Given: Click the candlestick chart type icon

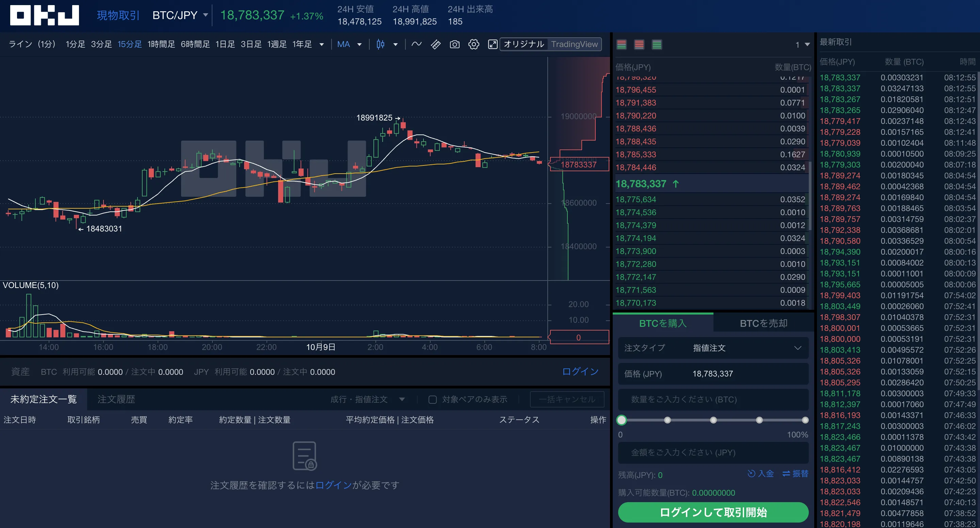Looking at the screenshot, I should 380,45.
